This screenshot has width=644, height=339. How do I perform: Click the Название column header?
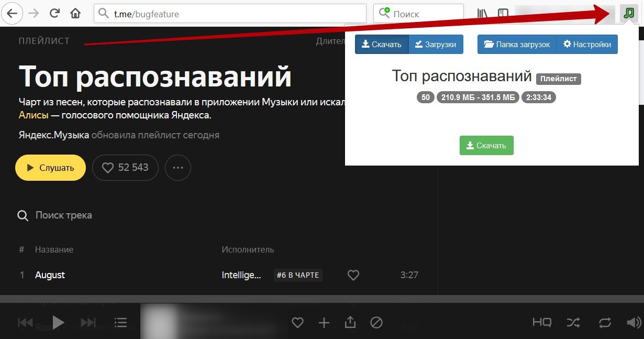(x=54, y=249)
